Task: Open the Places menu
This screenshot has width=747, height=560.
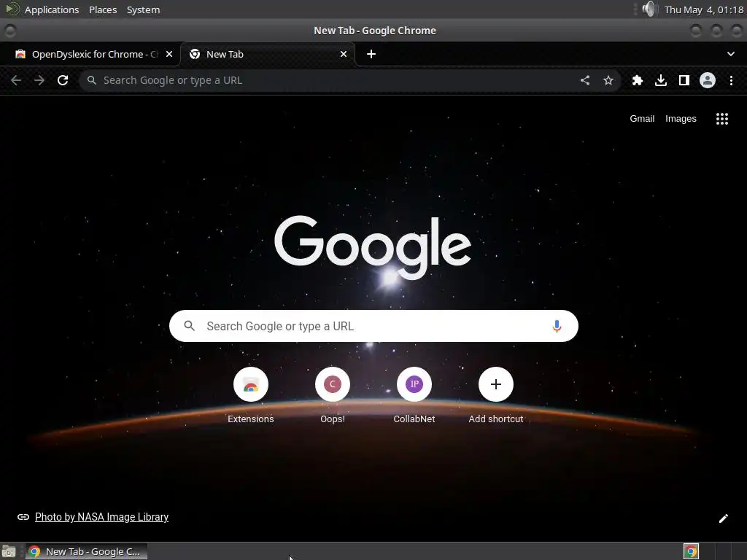Action: click(x=103, y=9)
